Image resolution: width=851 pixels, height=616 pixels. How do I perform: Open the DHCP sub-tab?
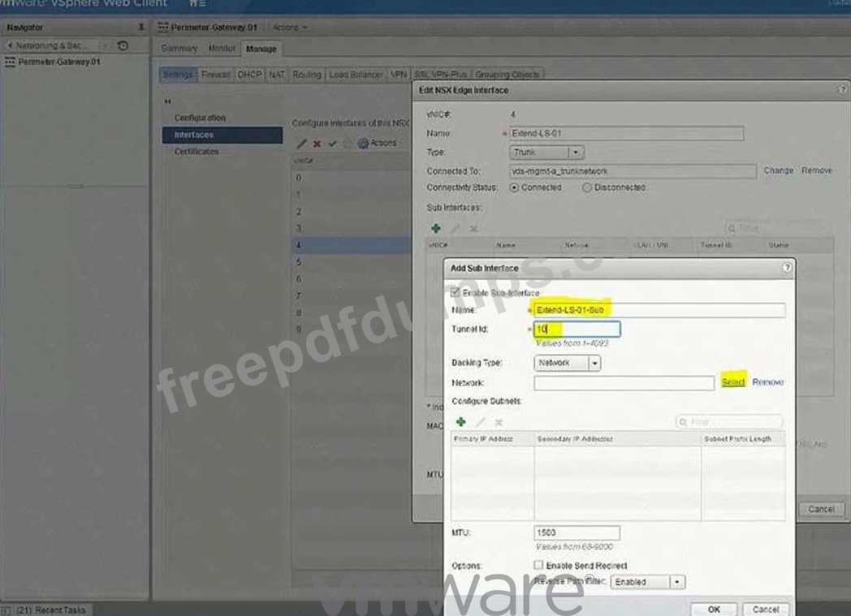click(x=249, y=75)
